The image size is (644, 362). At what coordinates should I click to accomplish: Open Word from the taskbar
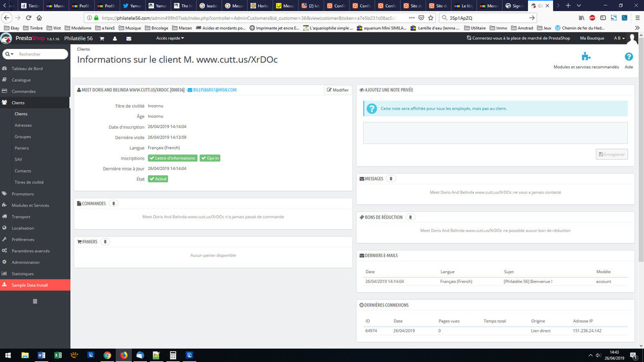[41, 355]
